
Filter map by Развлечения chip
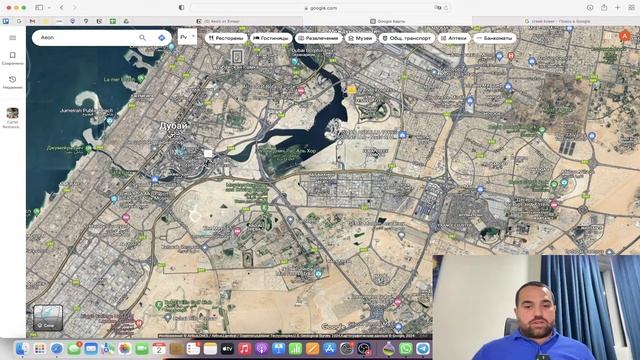point(318,38)
